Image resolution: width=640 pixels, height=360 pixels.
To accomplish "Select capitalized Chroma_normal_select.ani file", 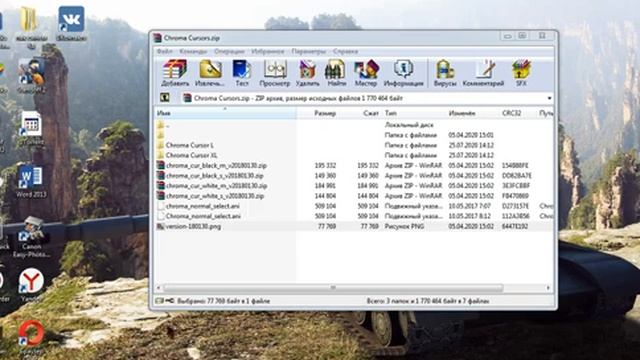I will [203, 216].
